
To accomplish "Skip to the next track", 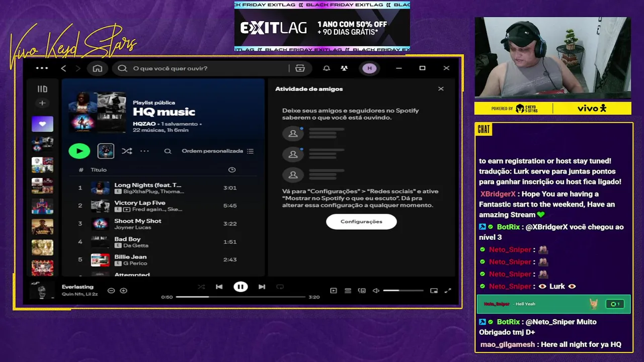I will (262, 287).
